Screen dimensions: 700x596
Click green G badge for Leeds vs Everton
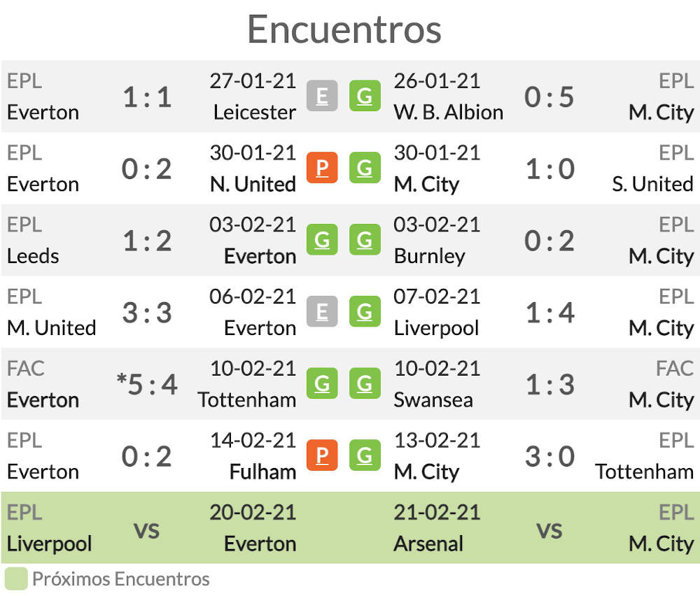click(322, 239)
